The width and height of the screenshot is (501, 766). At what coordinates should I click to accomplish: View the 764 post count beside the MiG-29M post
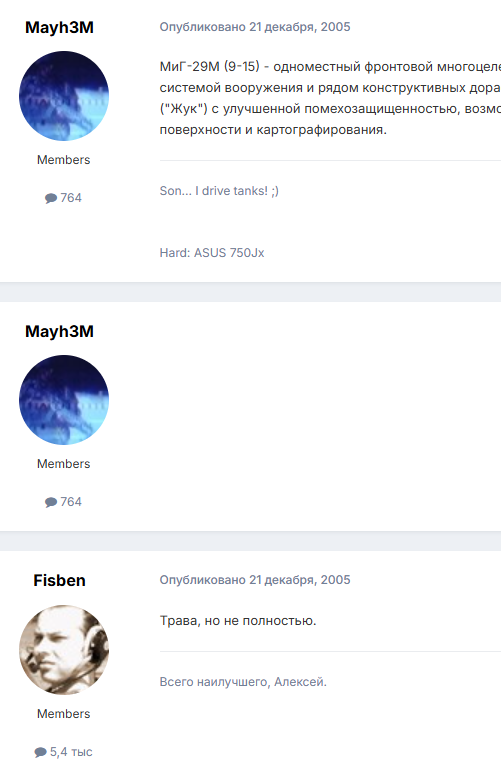point(71,198)
